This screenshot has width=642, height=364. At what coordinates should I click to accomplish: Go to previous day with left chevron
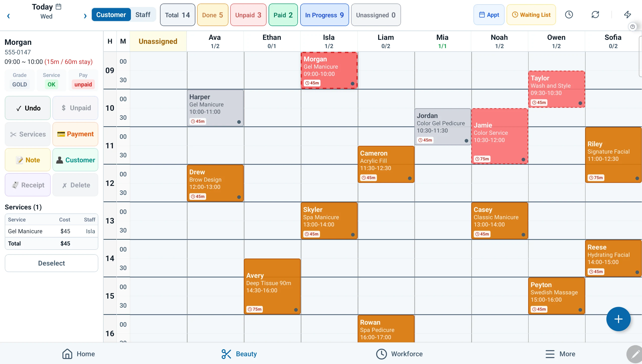(x=9, y=16)
